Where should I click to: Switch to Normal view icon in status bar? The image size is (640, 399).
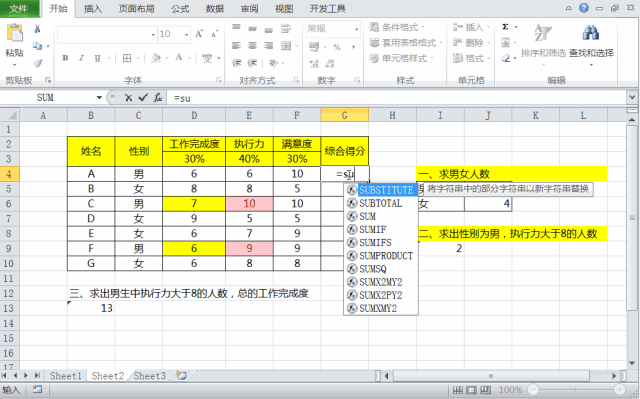pyautogui.click(x=458, y=390)
